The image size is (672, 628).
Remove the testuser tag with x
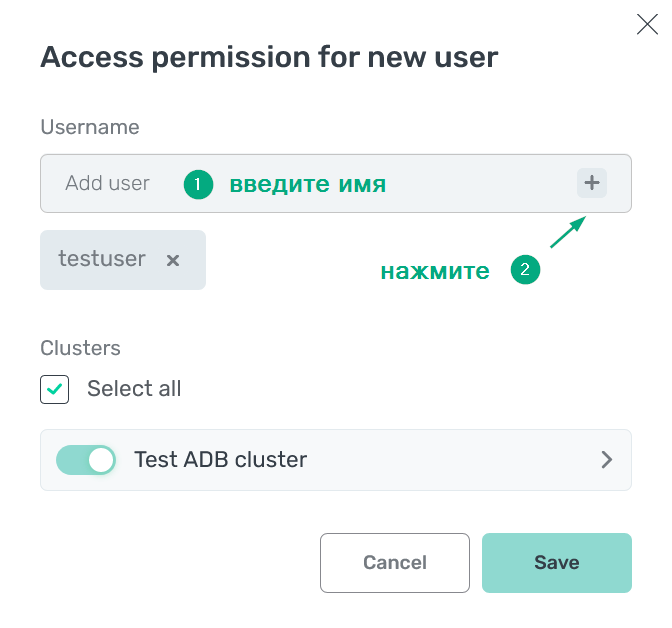173,260
